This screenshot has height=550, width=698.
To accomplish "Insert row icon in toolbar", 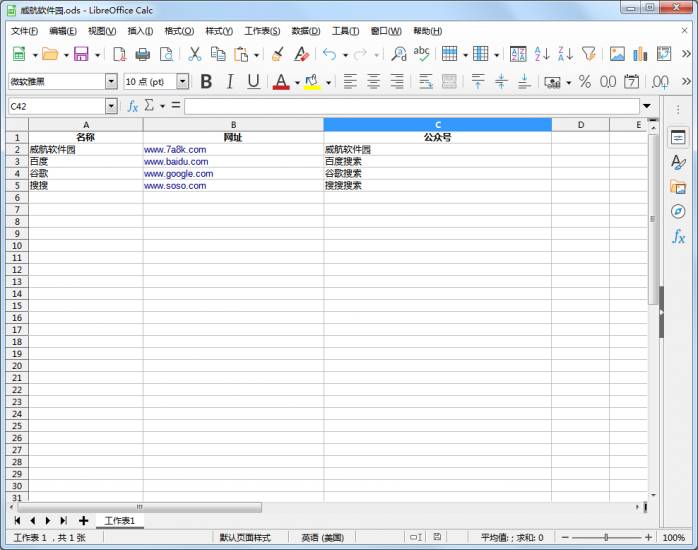I will click(x=449, y=54).
